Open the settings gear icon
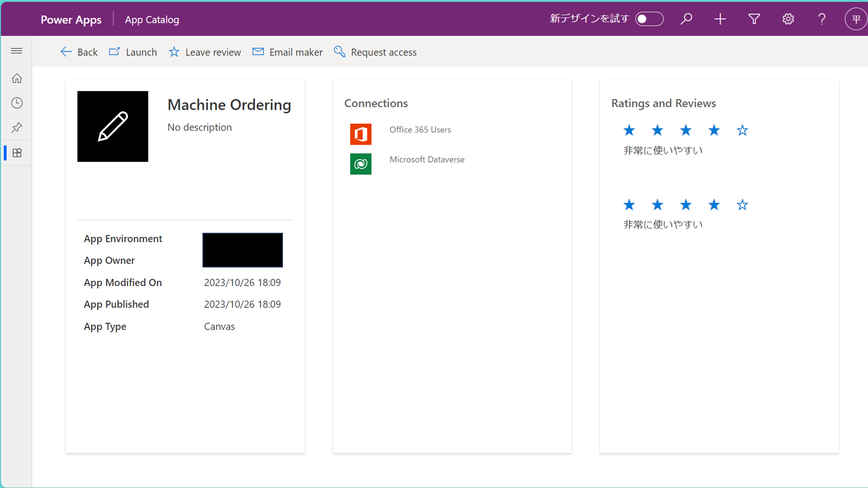Image resolution: width=868 pixels, height=488 pixels. [x=788, y=19]
